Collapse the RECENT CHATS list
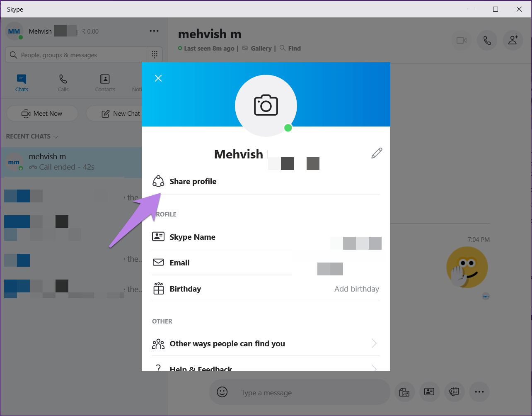Screen dimensions: 532x416 (x=32, y=136)
